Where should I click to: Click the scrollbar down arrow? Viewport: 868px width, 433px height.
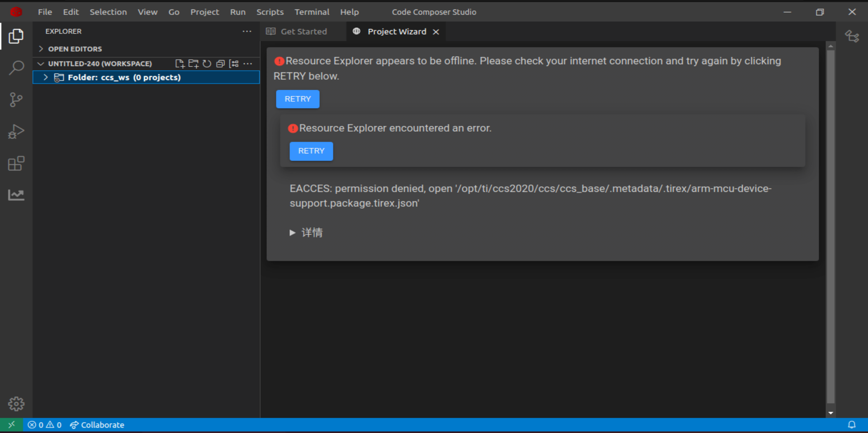(x=830, y=413)
